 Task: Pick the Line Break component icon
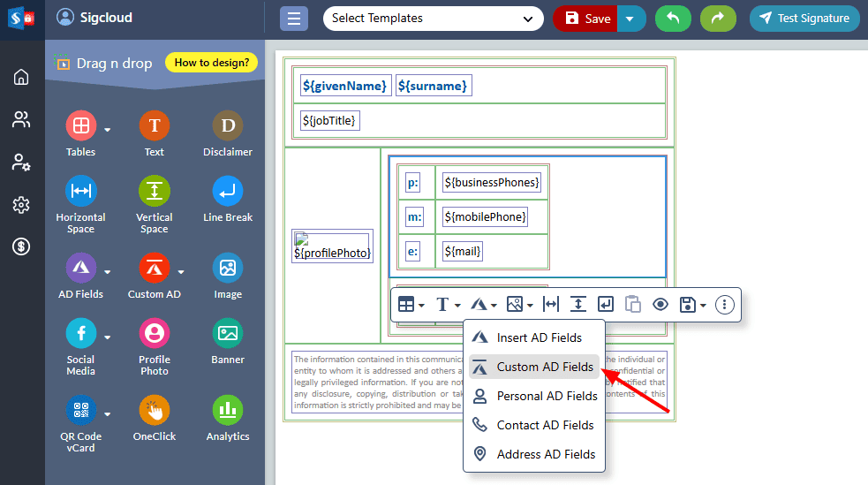(228, 192)
